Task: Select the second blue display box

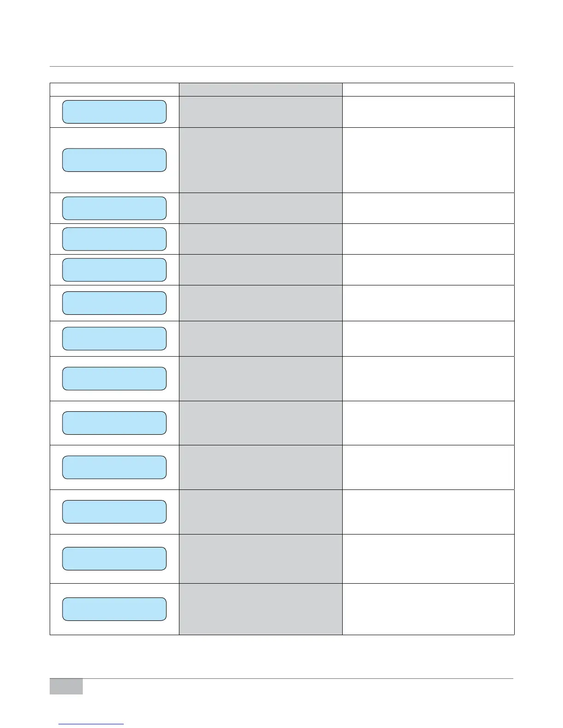Action: pyautogui.click(x=114, y=160)
